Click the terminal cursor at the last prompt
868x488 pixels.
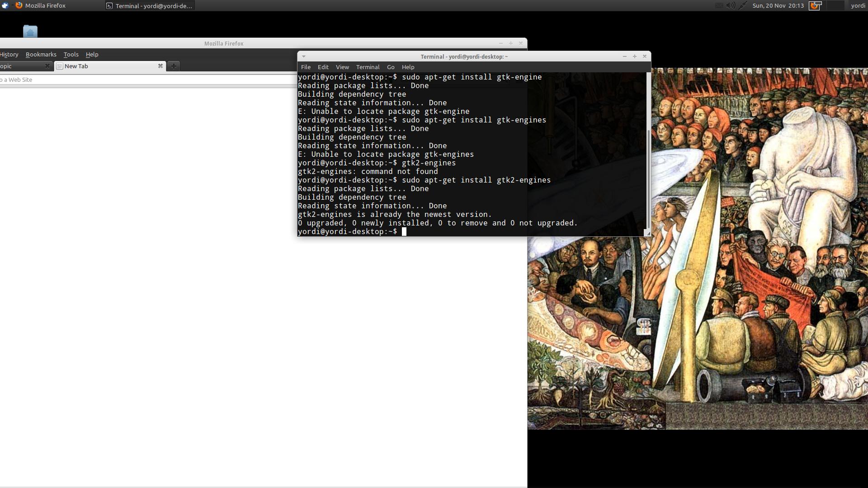point(404,231)
